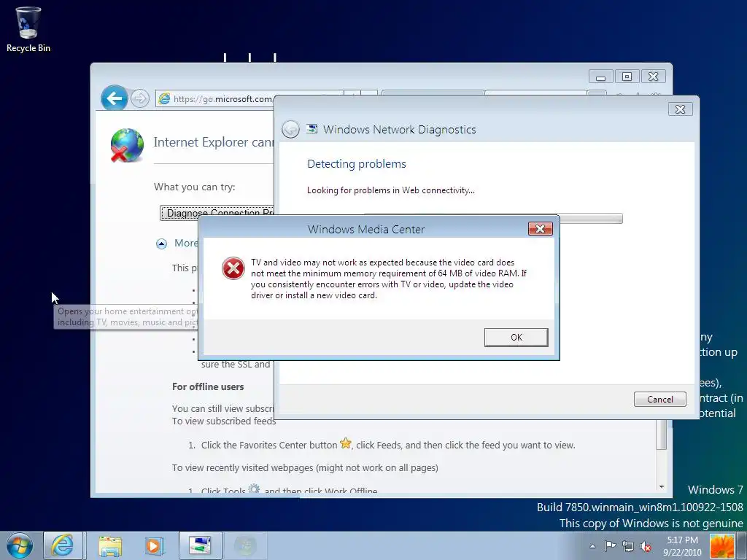This screenshot has height=560, width=747.
Task: Select the Network Diagnostics taskbar button
Action: 200,545
